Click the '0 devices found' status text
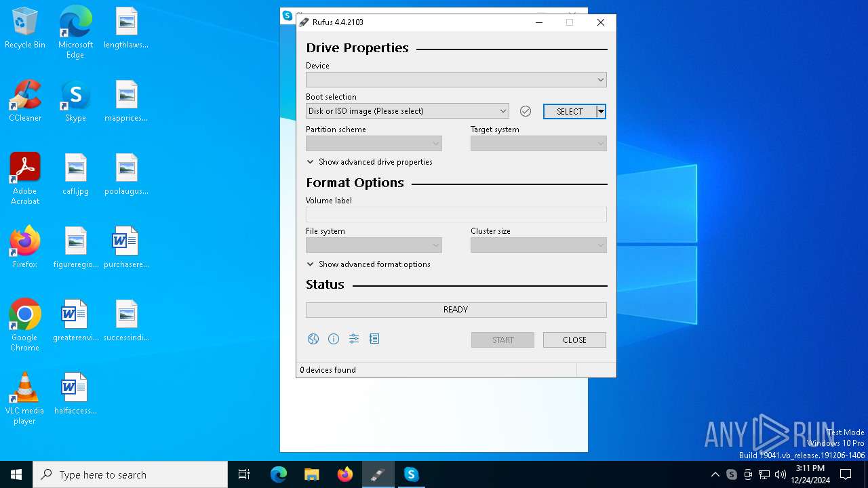868x488 pixels. (328, 370)
